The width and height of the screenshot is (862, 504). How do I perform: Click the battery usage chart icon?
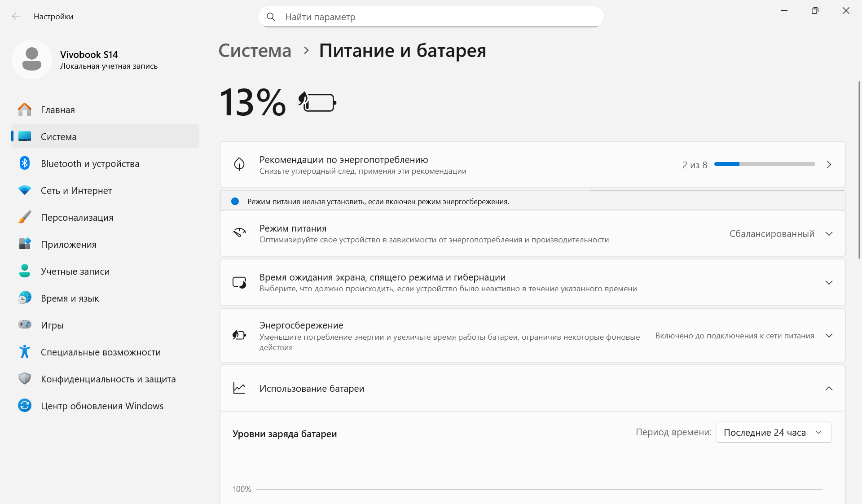(239, 388)
